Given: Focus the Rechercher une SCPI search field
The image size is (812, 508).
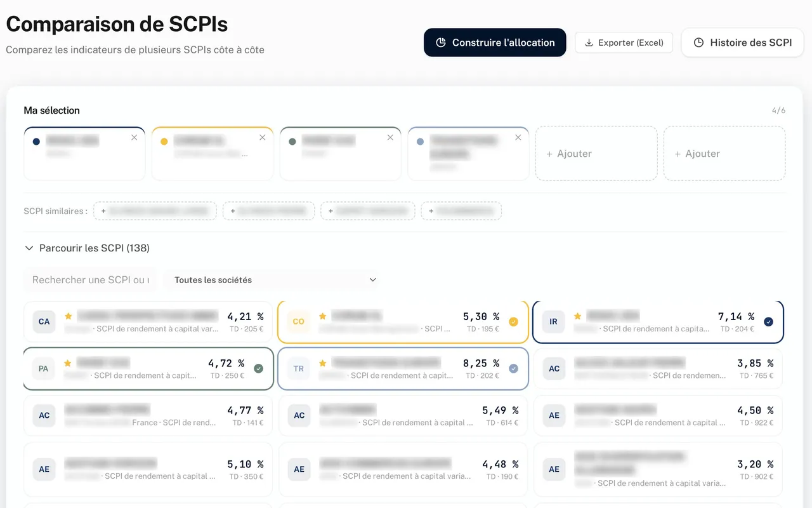Looking at the screenshot, I should click(x=90, y=279).
